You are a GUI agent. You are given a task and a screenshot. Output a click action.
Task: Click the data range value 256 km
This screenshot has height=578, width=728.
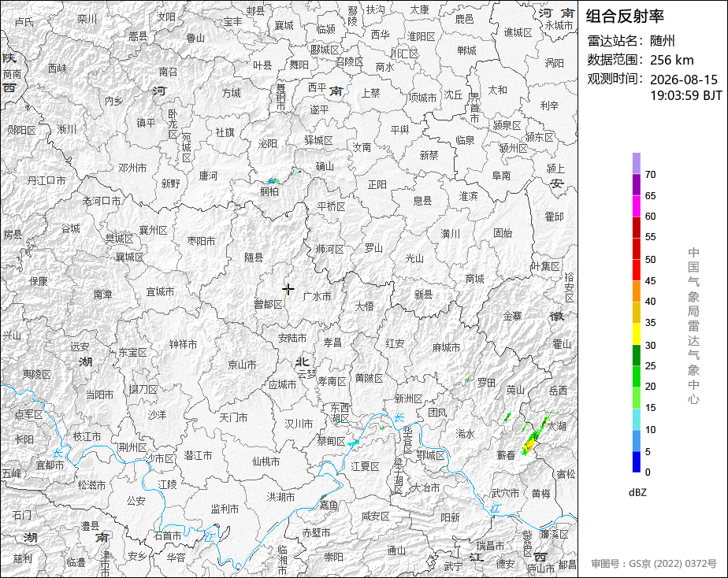click(x=671, y=60)
